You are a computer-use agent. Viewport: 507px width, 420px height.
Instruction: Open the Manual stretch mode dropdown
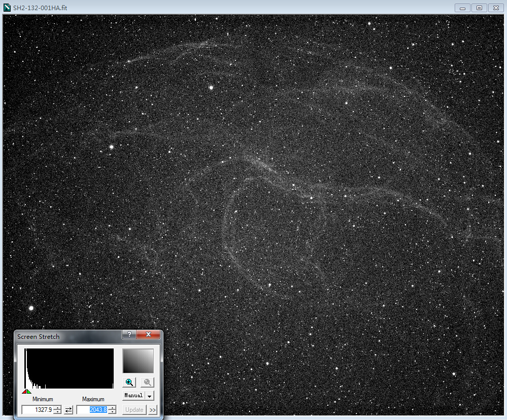pos(149,396)
